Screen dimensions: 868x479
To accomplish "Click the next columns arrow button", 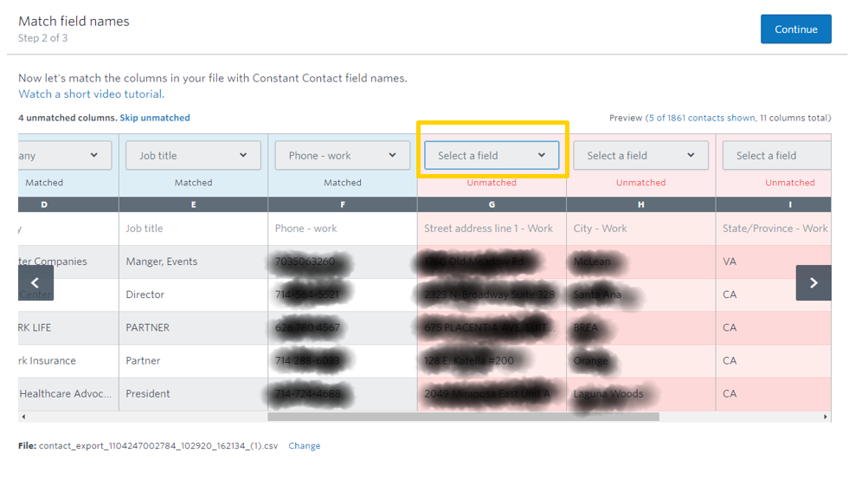I will (x=813, y=283).
